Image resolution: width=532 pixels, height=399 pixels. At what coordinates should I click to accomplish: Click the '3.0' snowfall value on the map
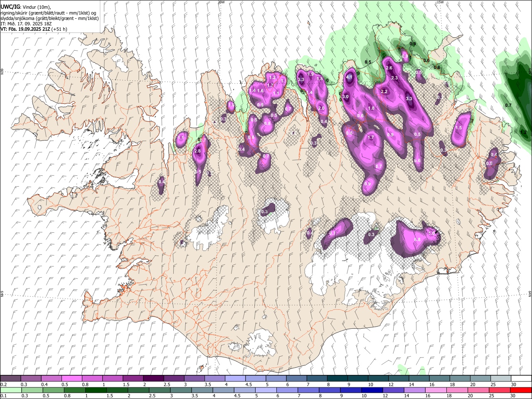[x=345, y=96]
